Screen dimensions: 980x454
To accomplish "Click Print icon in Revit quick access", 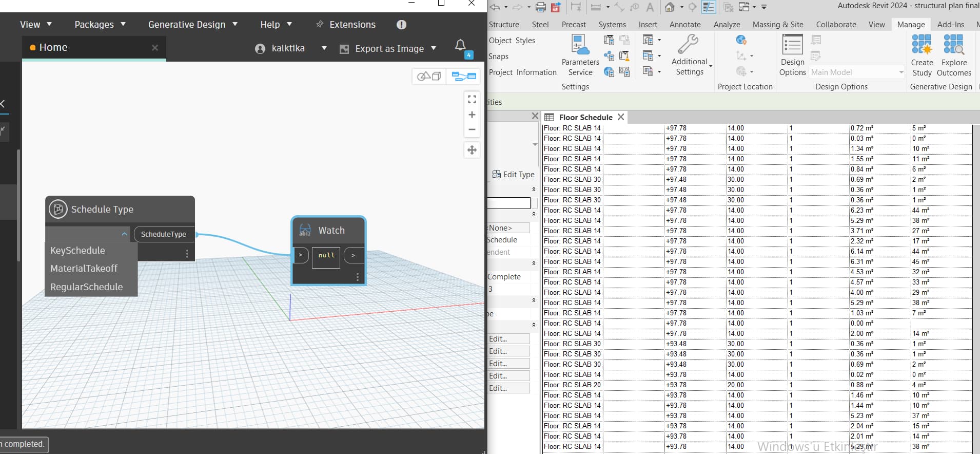I will point(540,7).
